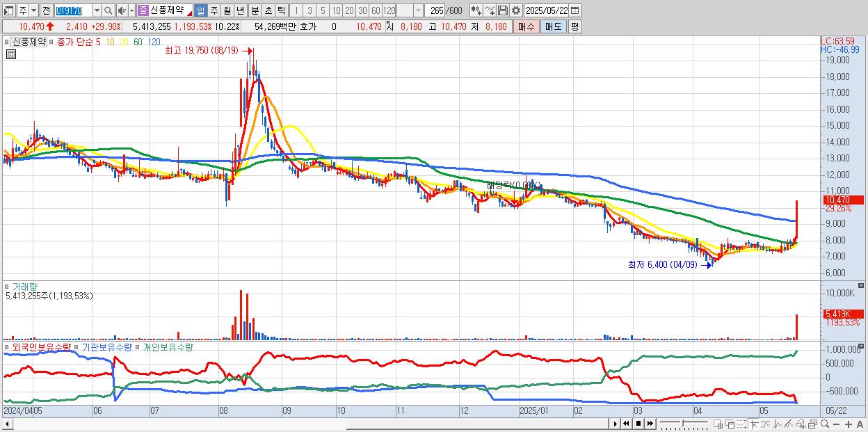The height and width of the screenshot is (432, 868).
Task: Click the zoom magnifier icon at bottom right
Action: point(825,424)
